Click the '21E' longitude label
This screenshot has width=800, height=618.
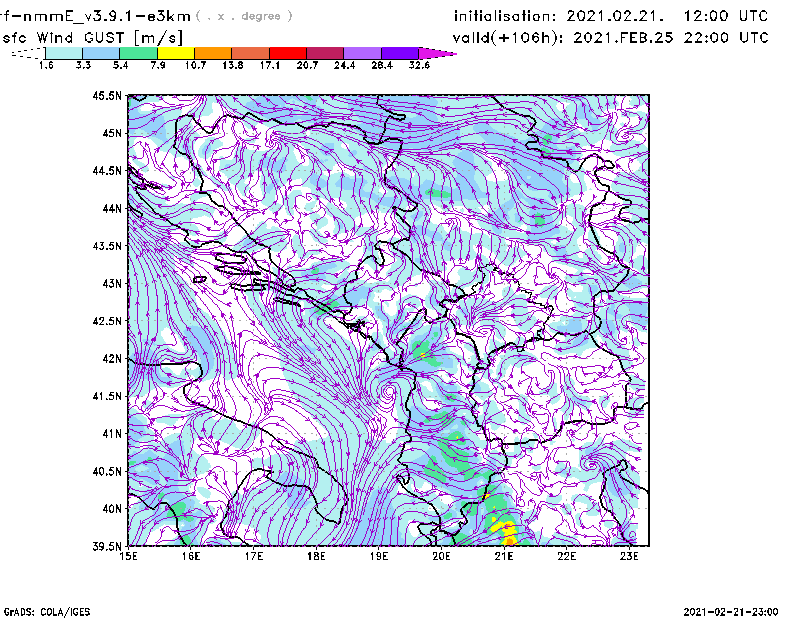[x=504, y=556]
